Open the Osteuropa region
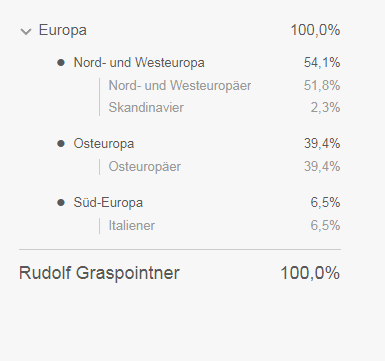This screenshot has width=385, height=361. [x=104, y=144]
